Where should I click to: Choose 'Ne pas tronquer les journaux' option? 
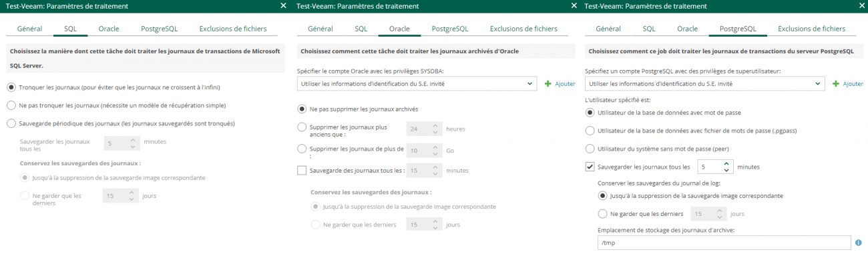click(x=11, y=105)
